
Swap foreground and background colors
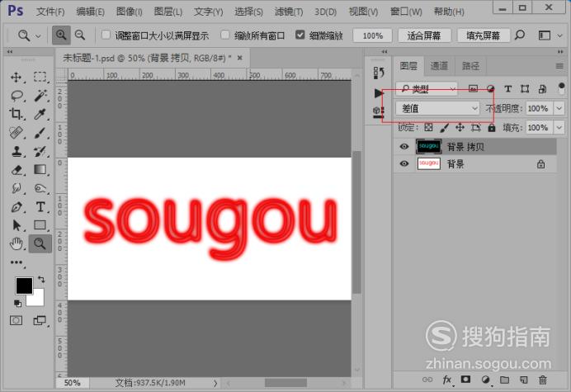pyautogui.click(x=41, y=280)
